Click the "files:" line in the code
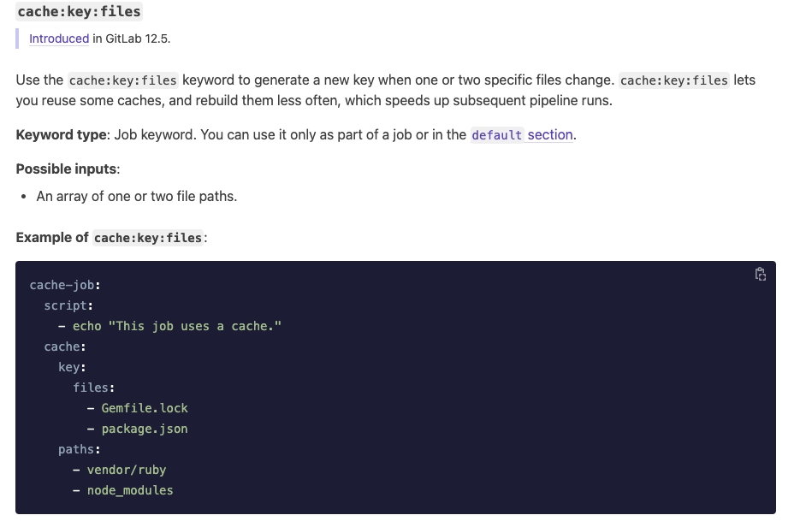Screen dimensions: 812x527 93,388
